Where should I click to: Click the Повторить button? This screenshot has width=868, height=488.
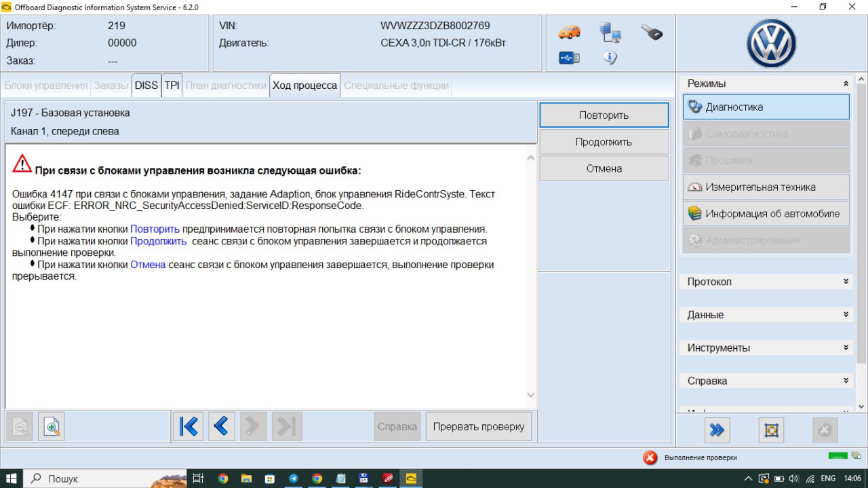(604, 115)
